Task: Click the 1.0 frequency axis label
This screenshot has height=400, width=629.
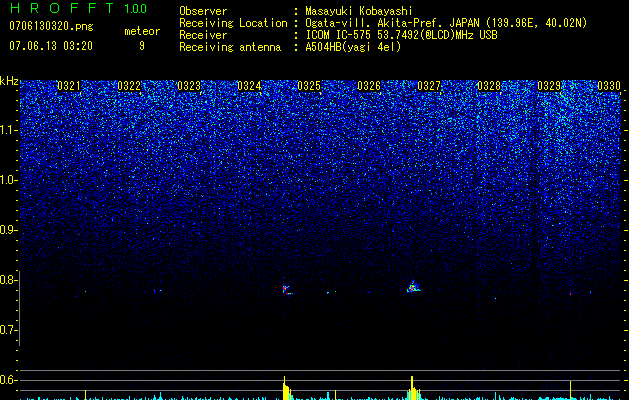Action: 8,180
